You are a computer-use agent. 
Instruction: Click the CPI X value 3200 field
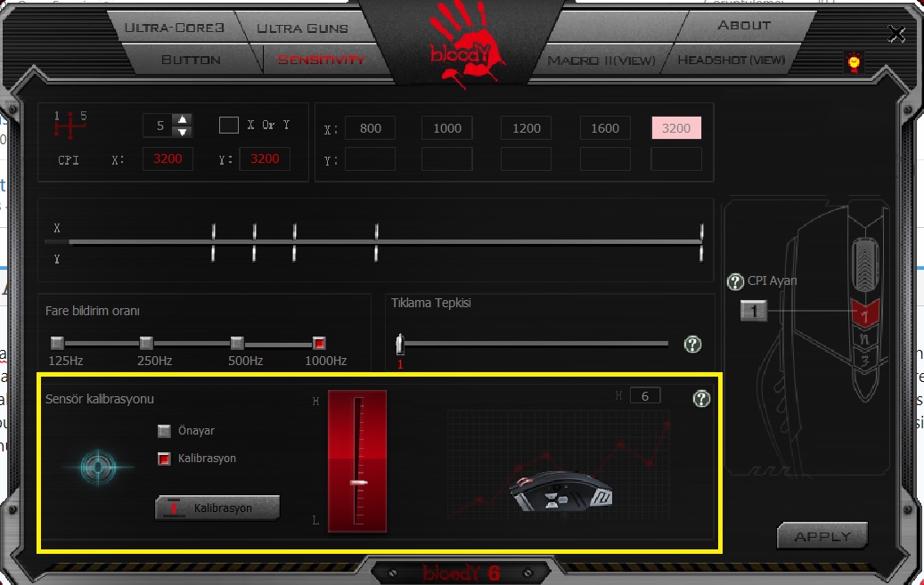click(x=168, y=158)
